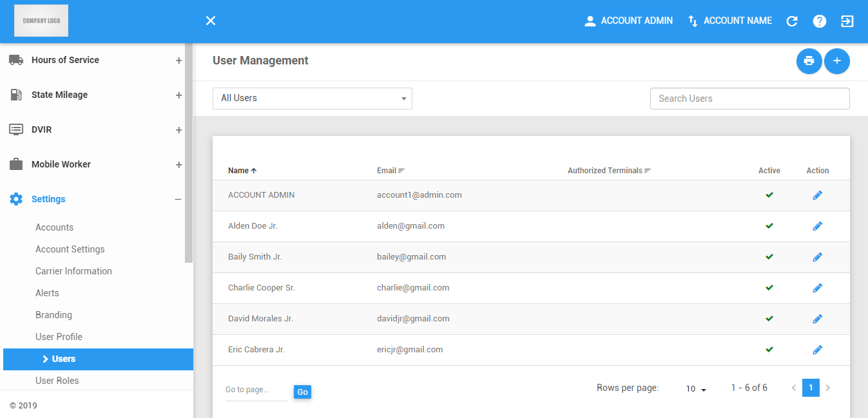Edit Baily Smith Jr. with pencil icon
This screenshot has width=868, height=418.
(818, 257)
